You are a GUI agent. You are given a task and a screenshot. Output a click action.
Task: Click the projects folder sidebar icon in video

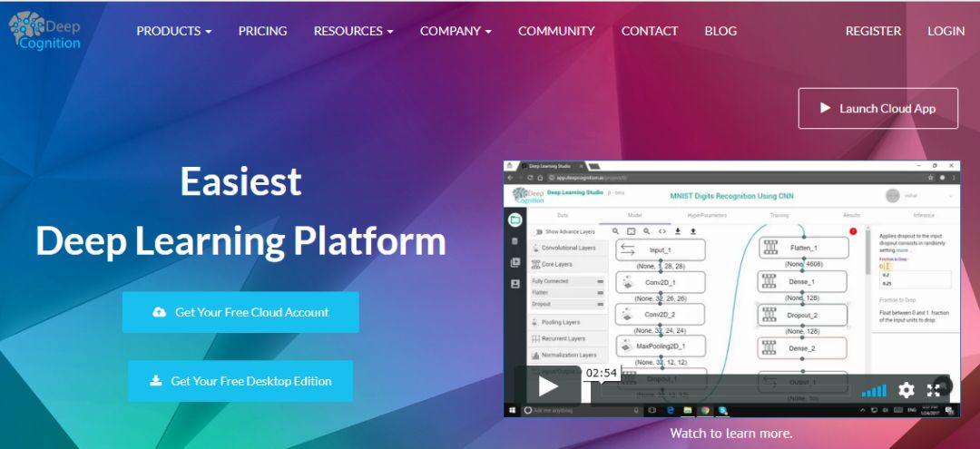point(515,220)
